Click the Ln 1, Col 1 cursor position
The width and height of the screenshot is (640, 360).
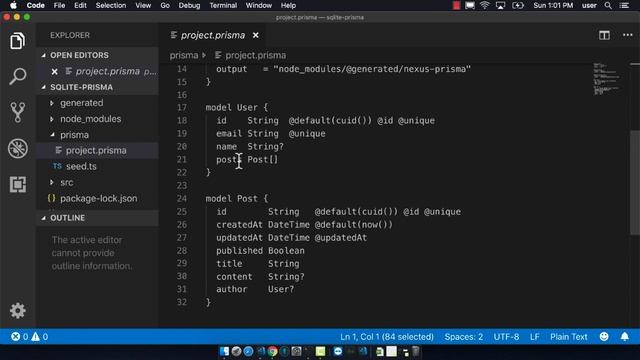tap(387, 337)
